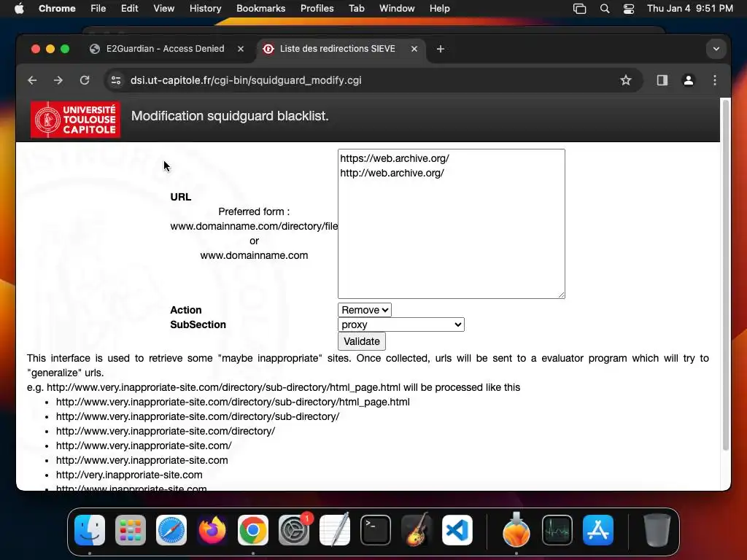This screenshot has width=747, height=560.
Task: Click the SubSection label
Action: click(x=198, y=324)
